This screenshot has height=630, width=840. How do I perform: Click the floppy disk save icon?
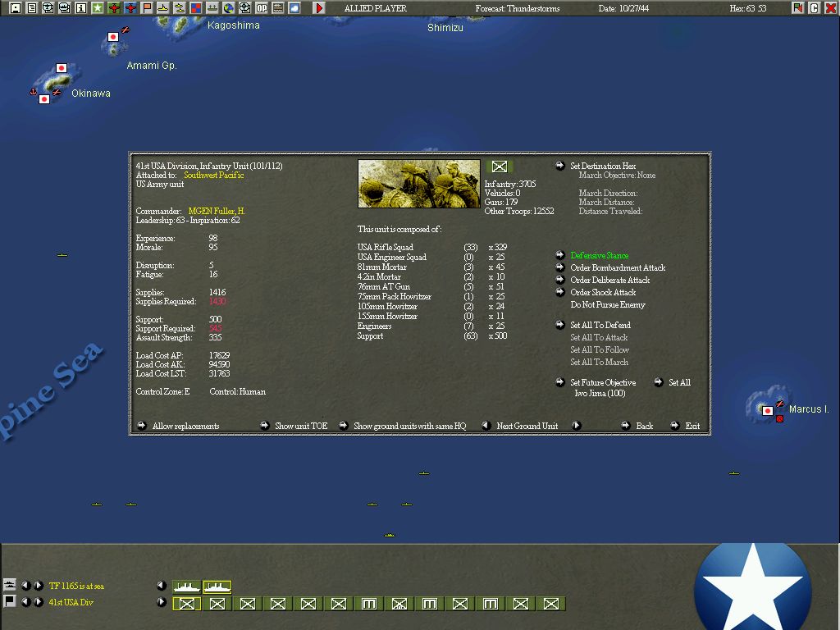(x=16, y=8)
